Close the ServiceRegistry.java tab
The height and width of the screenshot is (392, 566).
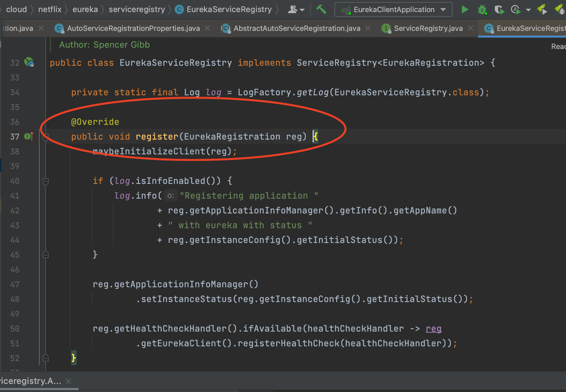point(471,29)
